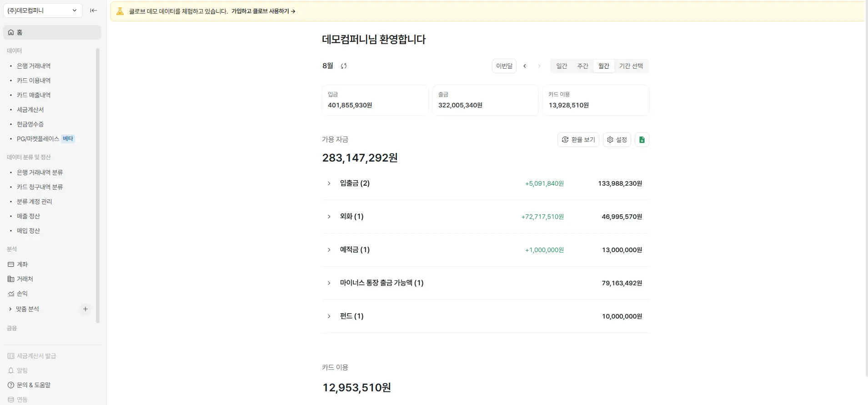868x405 pixels.
Task: Click the refresh icon next to 8월
Action: (344, 66)
